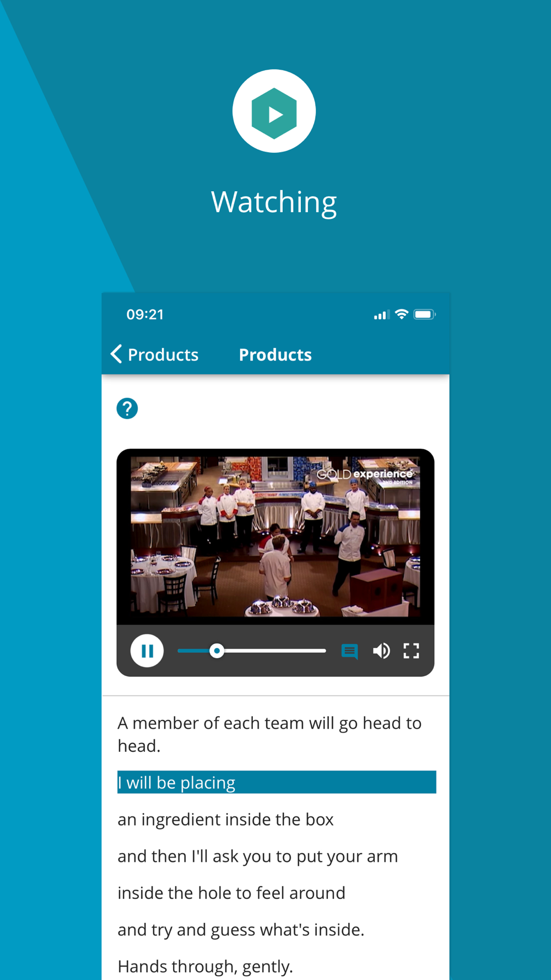Click the cooking show video frame
The height and width of the screenshot is (980, 551).
275,537
